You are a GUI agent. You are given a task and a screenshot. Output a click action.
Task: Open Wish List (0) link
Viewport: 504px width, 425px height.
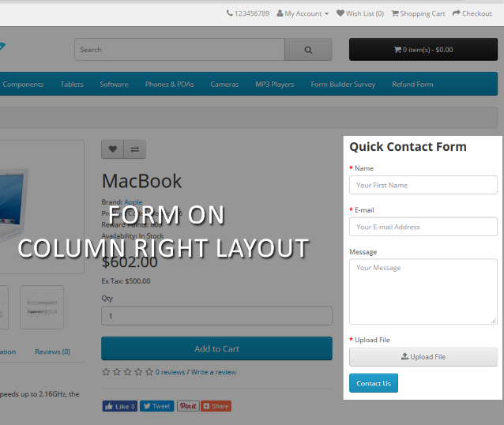pyautogui.click(x=360, y=13)
